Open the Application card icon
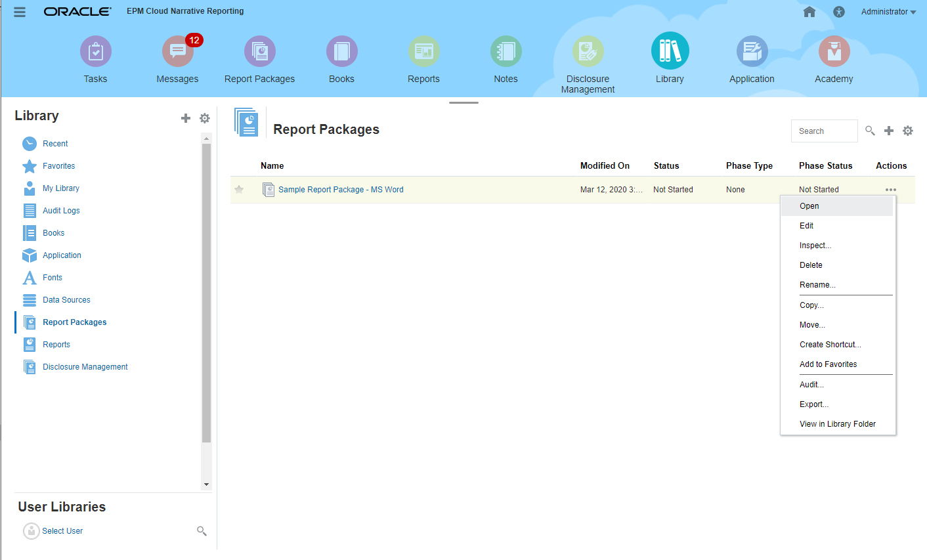The width and height of the screenshot is (927, 560). click(x=752, y=51)
